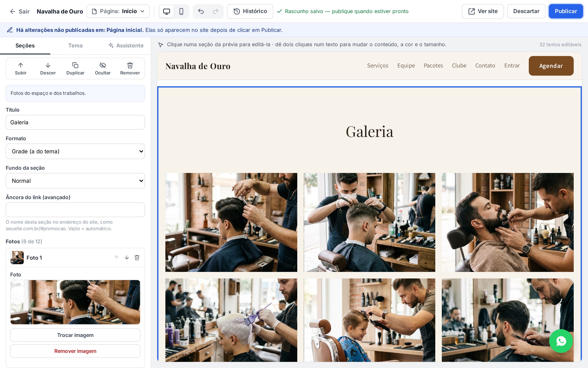Hide the section with Ocultar

pos(102,69)
